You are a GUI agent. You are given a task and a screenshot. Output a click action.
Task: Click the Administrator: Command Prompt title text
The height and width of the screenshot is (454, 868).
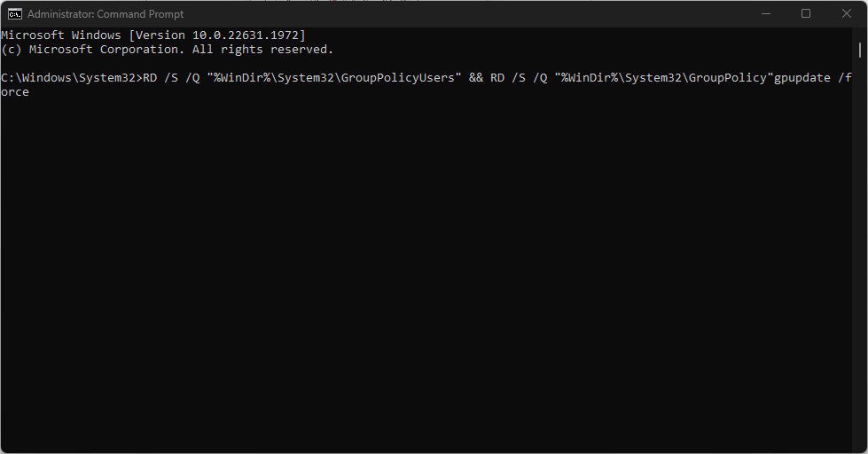(106, 14)
